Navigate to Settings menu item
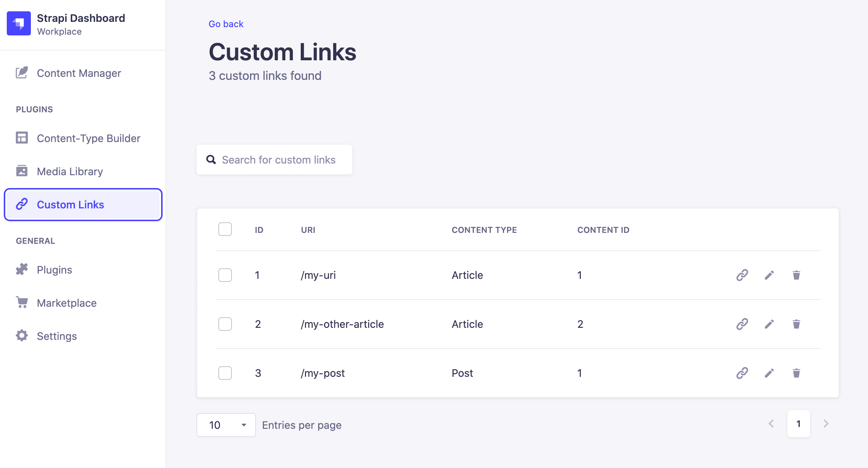This screenshot has height=468, width=868. pyautogui.click(x=56, y=335)
